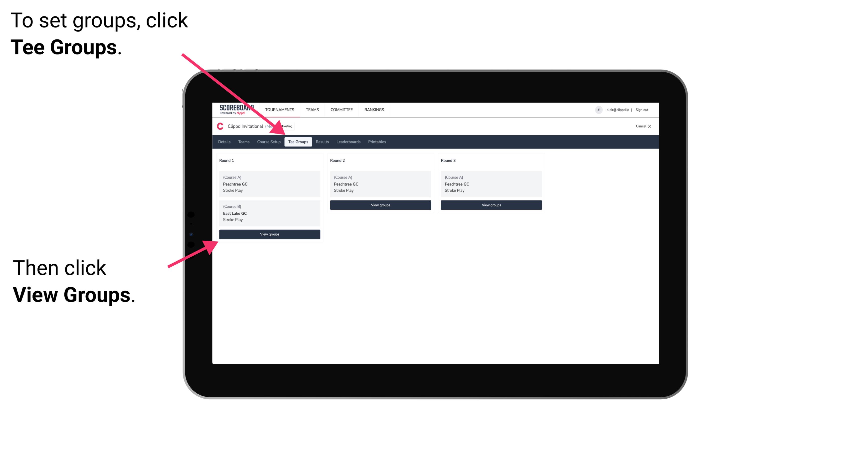The image size is (868, 467).
Task: Select the Results tab
Action: [321, 142]
